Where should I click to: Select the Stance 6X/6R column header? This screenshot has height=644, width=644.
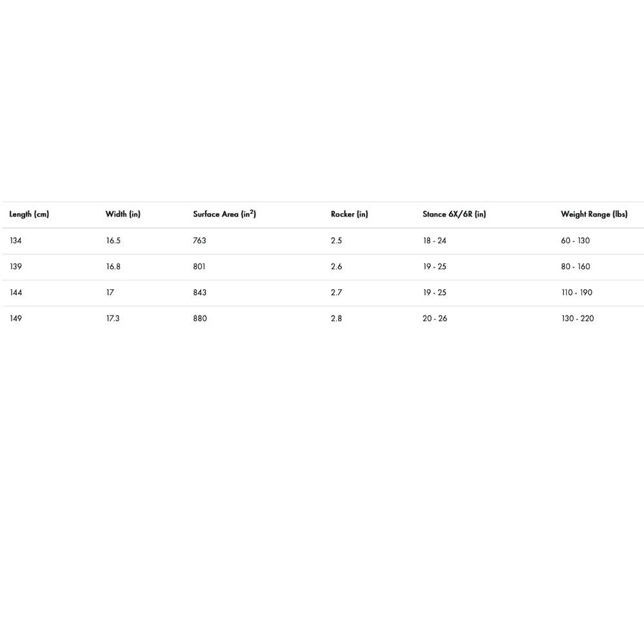click(454, 214)
